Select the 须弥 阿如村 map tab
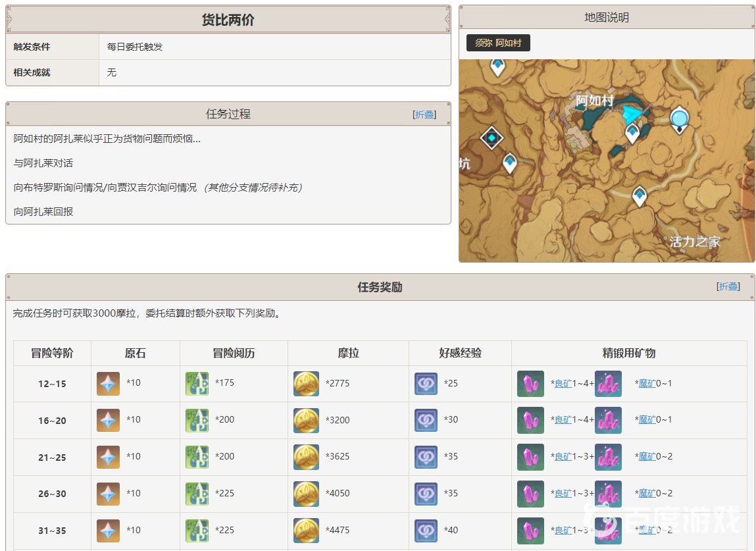Image resolution: width=756 pixels, height=551 pixels. click(x=498, y=43)
